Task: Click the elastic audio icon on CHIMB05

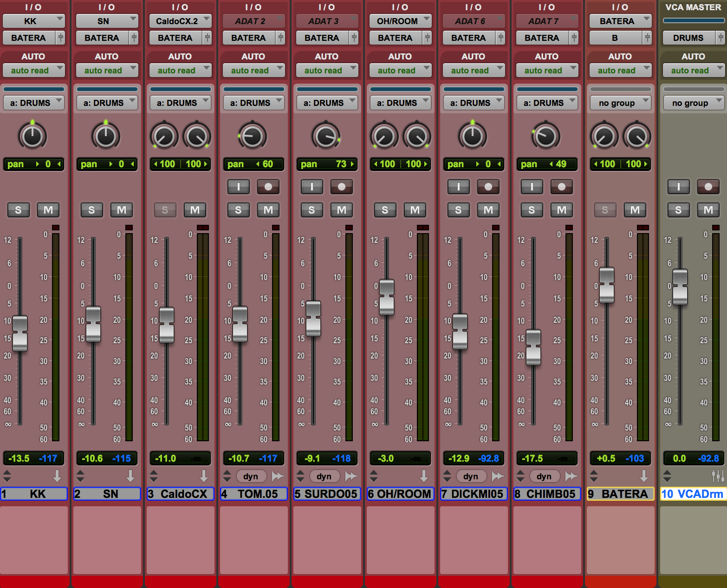Action: 571,476
